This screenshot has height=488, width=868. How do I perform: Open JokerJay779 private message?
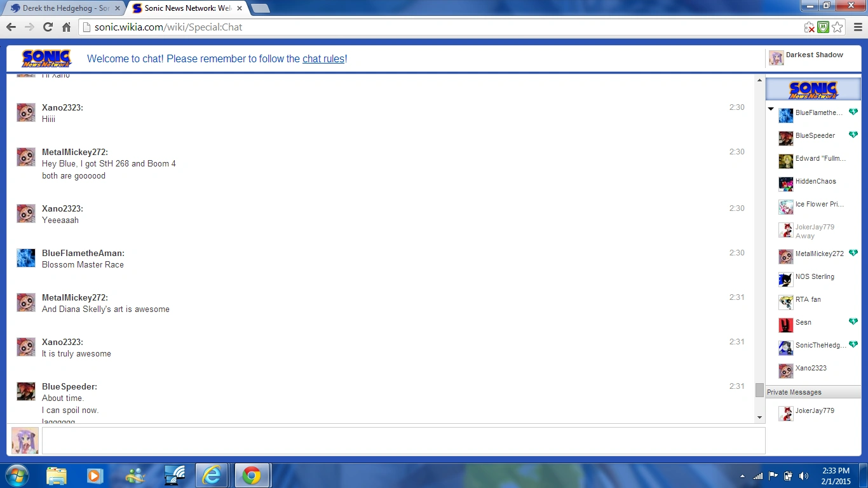point(813,411)
